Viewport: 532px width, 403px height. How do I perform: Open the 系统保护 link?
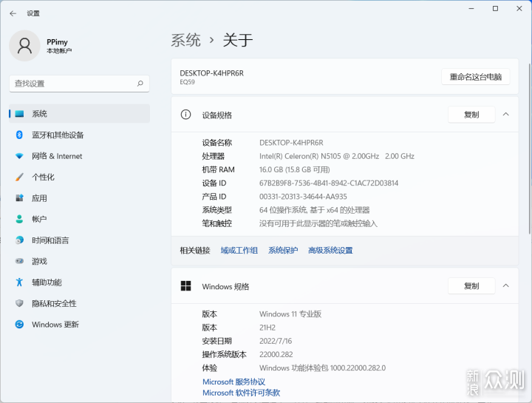coord(283,251)
